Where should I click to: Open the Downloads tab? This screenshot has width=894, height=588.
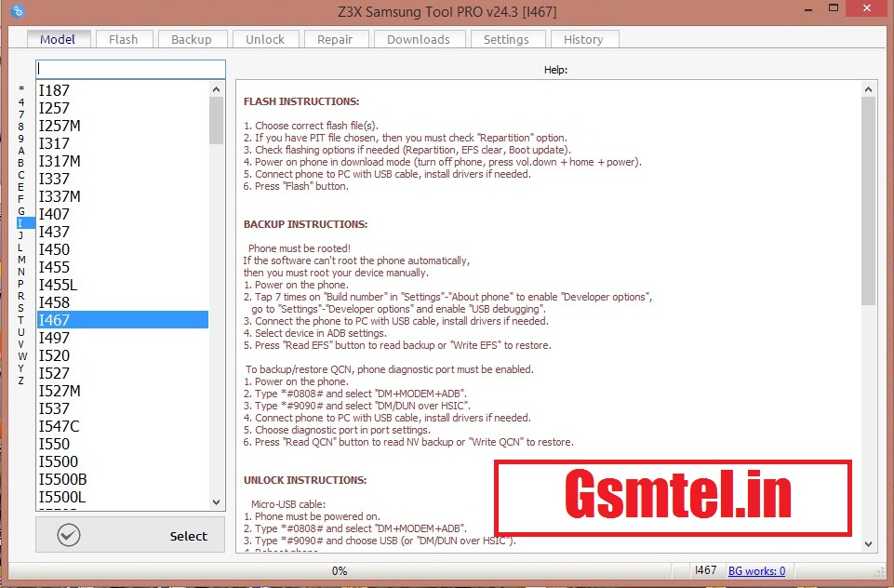point(419,39)
